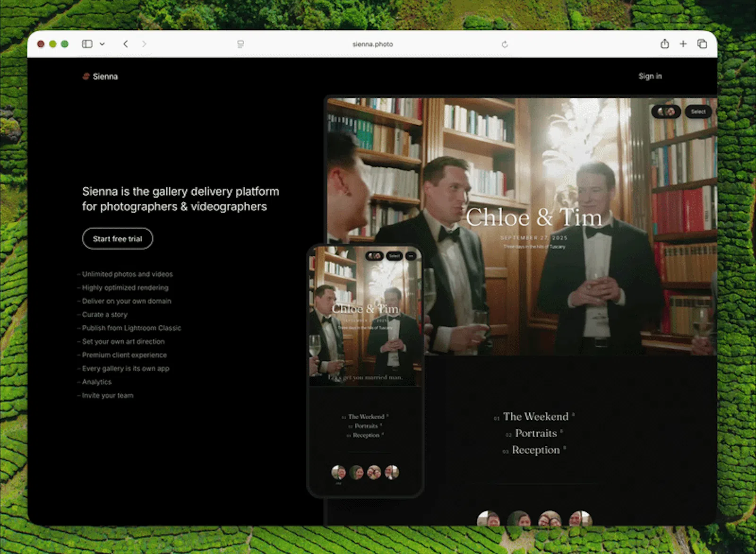The width and height of the screenshot is (756, 554).
Task: Click the gallery delivery platform headline text
Action: click(180, 199)
